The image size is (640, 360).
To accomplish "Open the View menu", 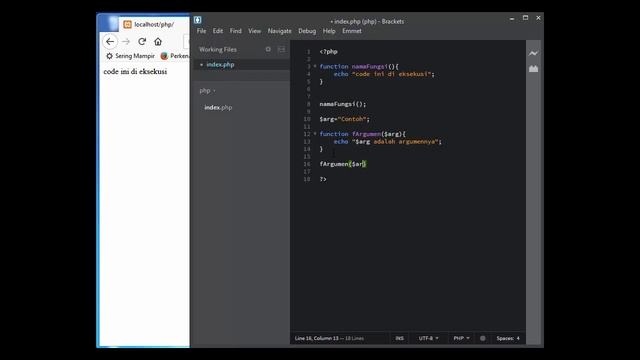I will click(254, 31).
